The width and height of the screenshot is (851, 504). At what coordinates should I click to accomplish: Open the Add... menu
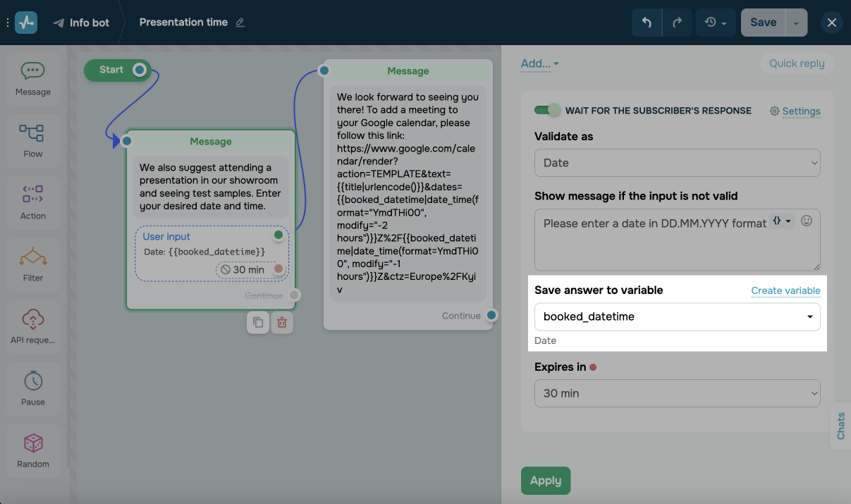pyautogui.click(x=539, y=63)
